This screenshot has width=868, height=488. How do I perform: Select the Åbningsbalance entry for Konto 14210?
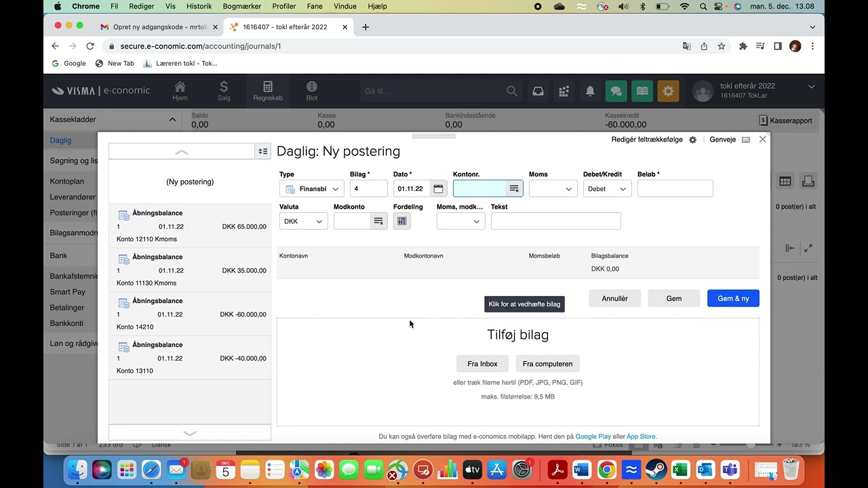coord(190,314)
